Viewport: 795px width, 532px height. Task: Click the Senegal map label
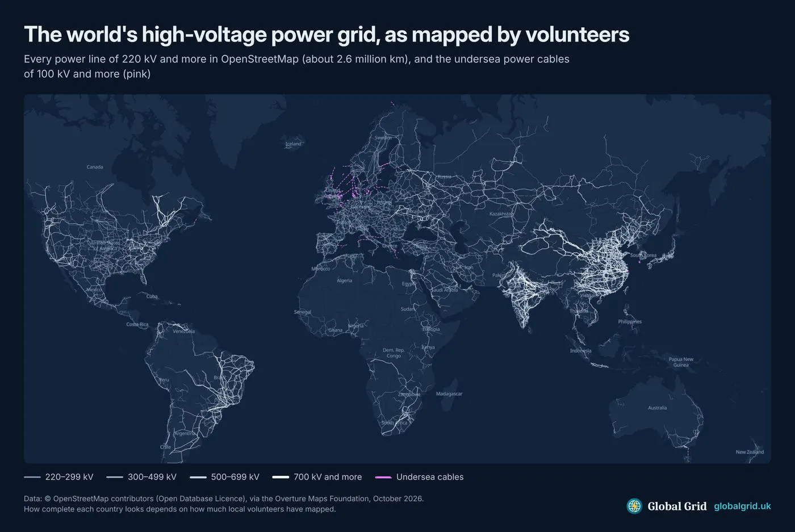[x=303, y=312]
